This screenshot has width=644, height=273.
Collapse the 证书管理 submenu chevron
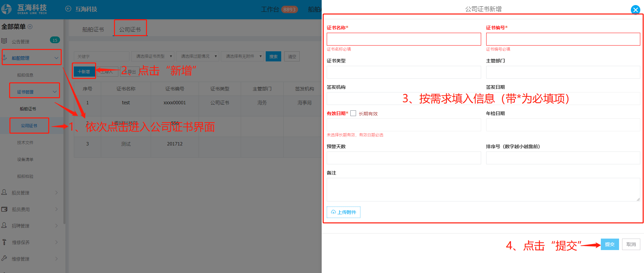pos(55,91)
